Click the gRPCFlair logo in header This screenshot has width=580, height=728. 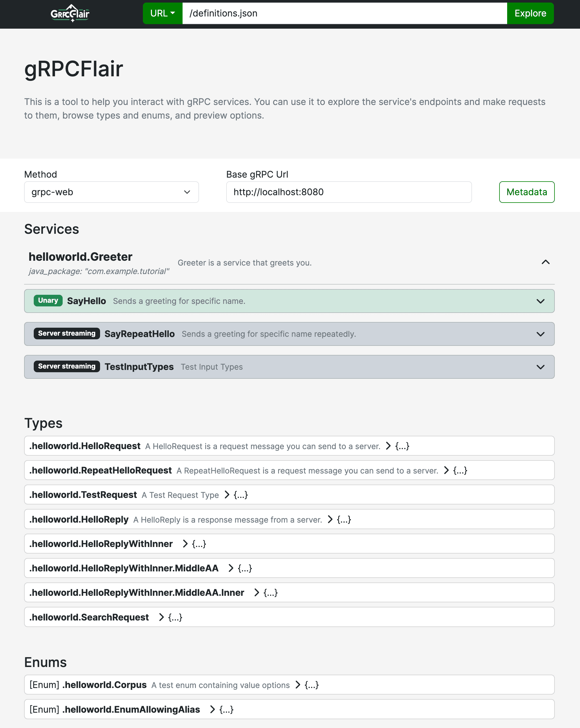[x=70, y=14]
